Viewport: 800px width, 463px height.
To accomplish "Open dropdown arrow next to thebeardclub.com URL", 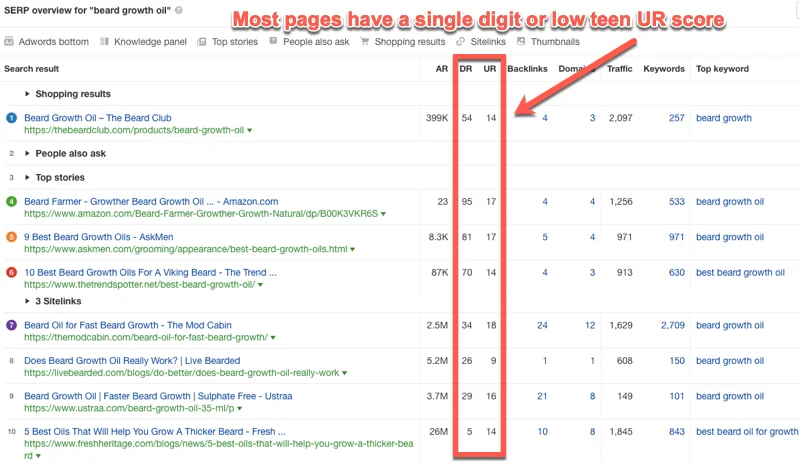I will coord(250,131).
